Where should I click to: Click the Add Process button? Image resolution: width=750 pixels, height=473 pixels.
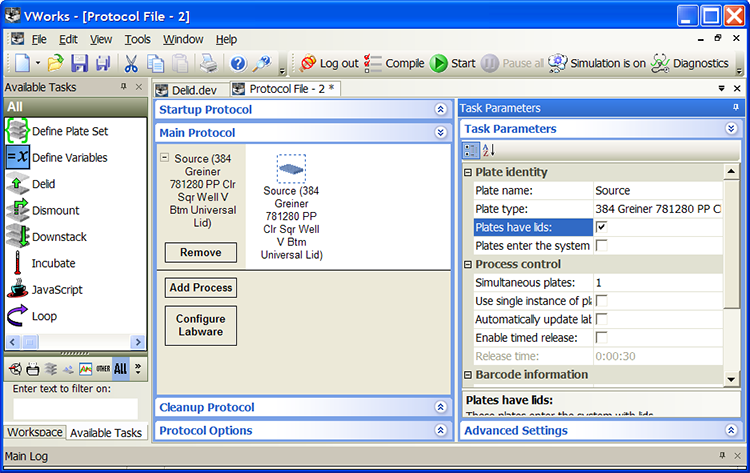pos(200,288)
